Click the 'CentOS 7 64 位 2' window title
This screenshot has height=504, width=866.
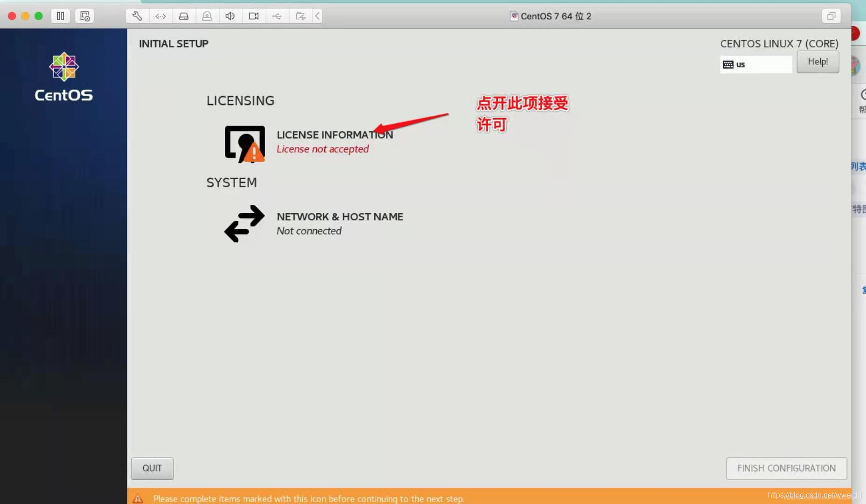[x=556, y=16]
